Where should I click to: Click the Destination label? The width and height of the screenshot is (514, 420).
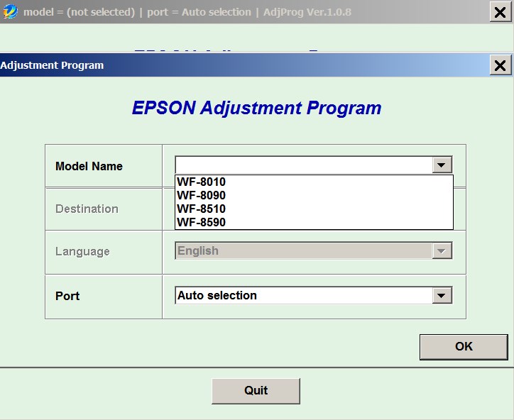tap(87, 209)
